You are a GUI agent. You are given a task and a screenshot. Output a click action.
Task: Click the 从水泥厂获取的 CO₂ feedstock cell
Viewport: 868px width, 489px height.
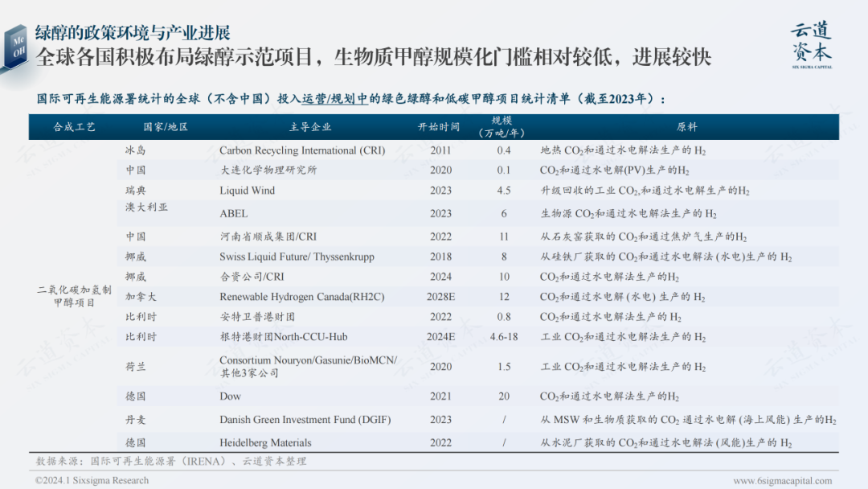coord(666,442)
